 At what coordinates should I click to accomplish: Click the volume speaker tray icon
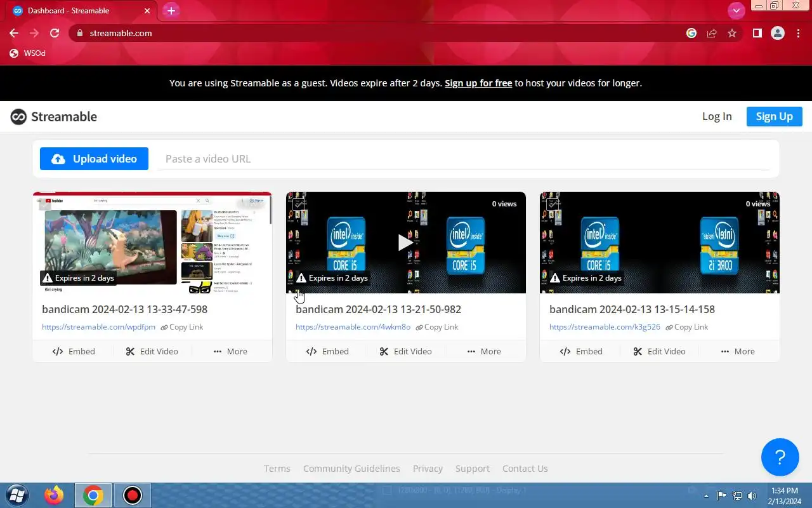coord(752,496)
